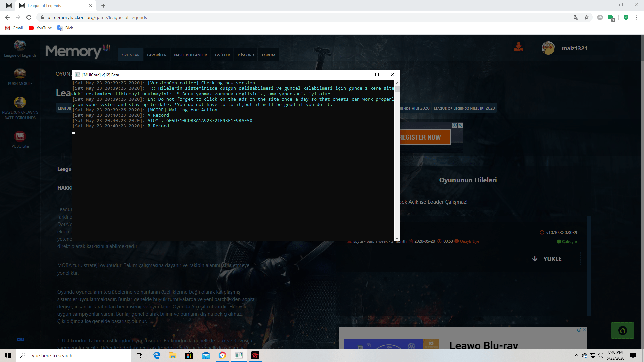The height and width of the screenshot is (362, 644).
Task: Go back to the previous page
Action: 7,17
